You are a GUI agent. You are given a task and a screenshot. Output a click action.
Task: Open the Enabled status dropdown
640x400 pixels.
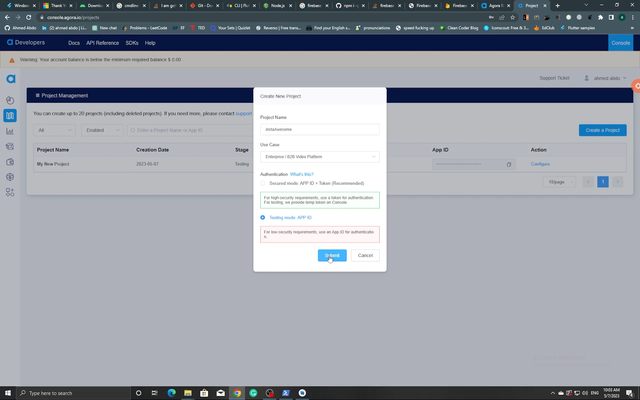pos(102,130)
